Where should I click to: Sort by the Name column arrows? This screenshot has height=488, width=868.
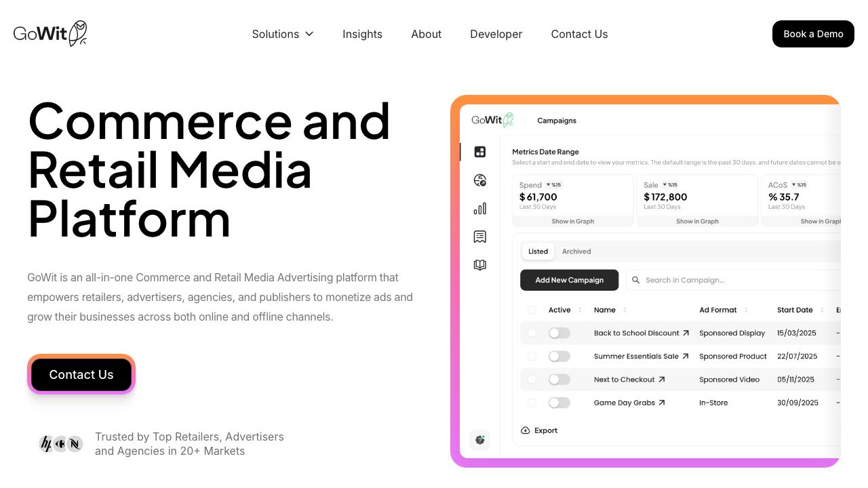coord(625,310)
